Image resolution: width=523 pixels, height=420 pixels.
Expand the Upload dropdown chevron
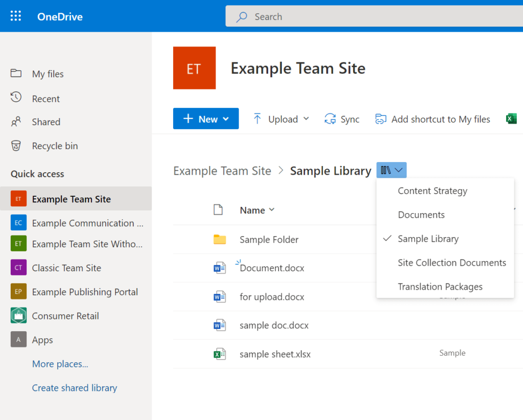[306, 119]
